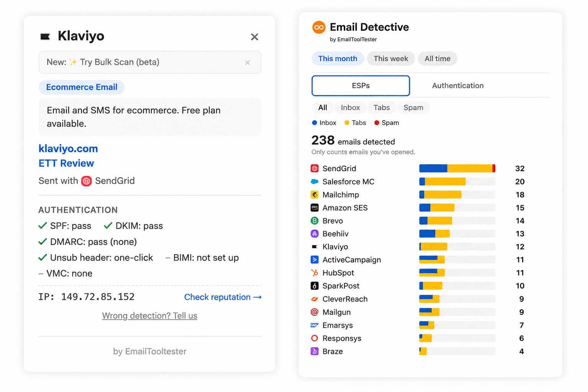Image resolution: width=588 pixels, height=392 pixels.
Task: Click the DKIM pass checkmark
Action: point(108,225)
